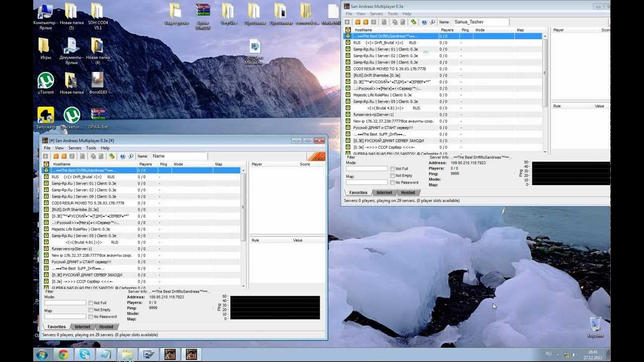Click Add Server icon in back SA-MP window
644x362 pixels.
pos(358,22)
